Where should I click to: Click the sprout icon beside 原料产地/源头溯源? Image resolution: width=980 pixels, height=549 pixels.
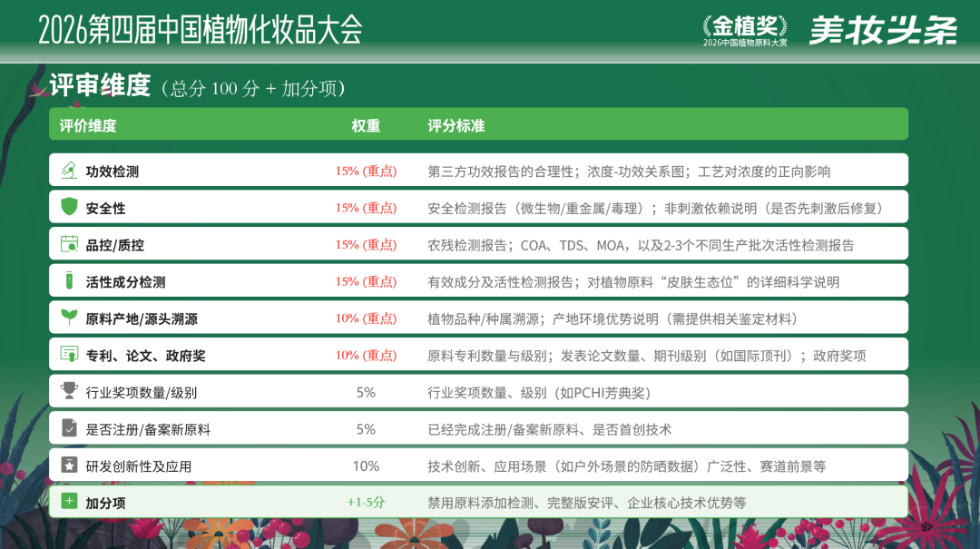coord(69,317)
